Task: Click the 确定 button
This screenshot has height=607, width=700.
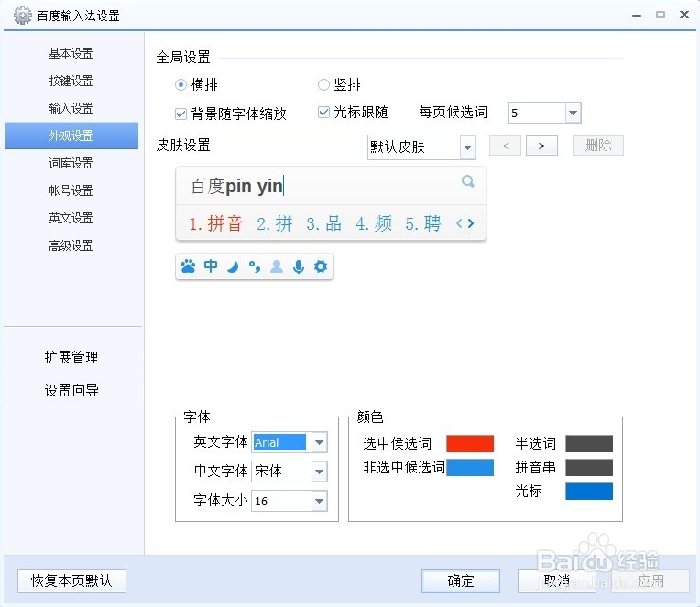Action: coord(461,581)
